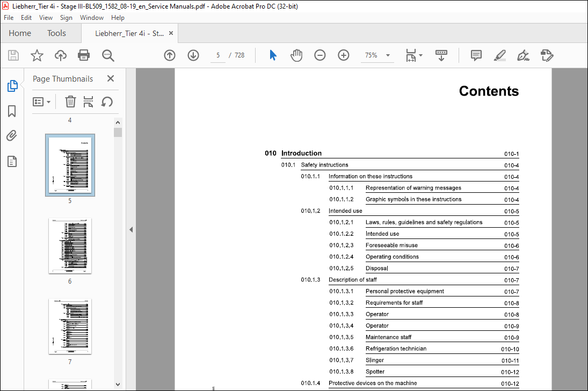
Task: Add the document to starred files
Action: [x=37, y=55]
